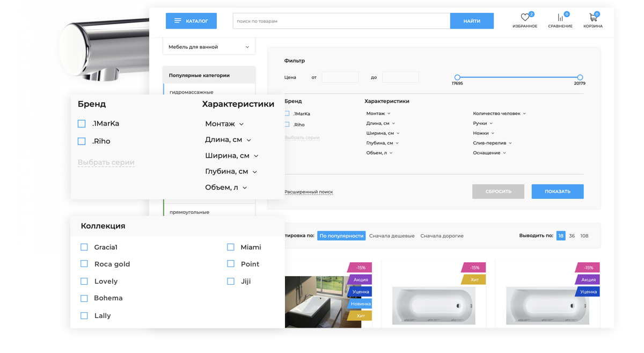Open the shopping cart icon
644x353 pixels.
593,18
